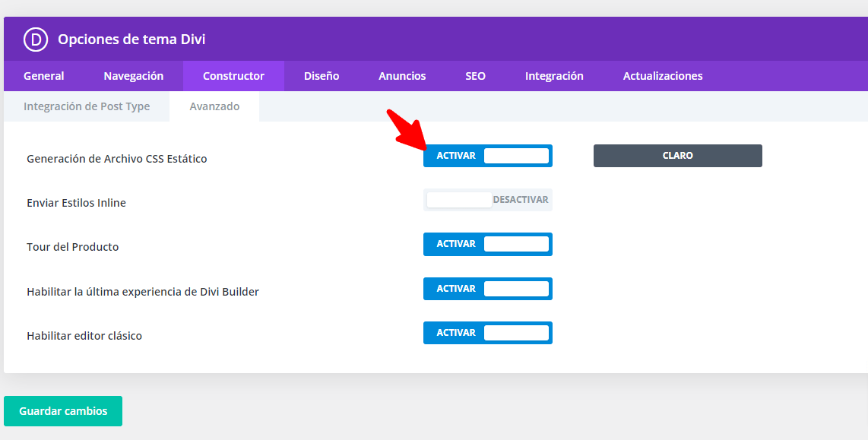Click the 'Habilitar editor clásico' label
The image size is (868, 440).
84,336
